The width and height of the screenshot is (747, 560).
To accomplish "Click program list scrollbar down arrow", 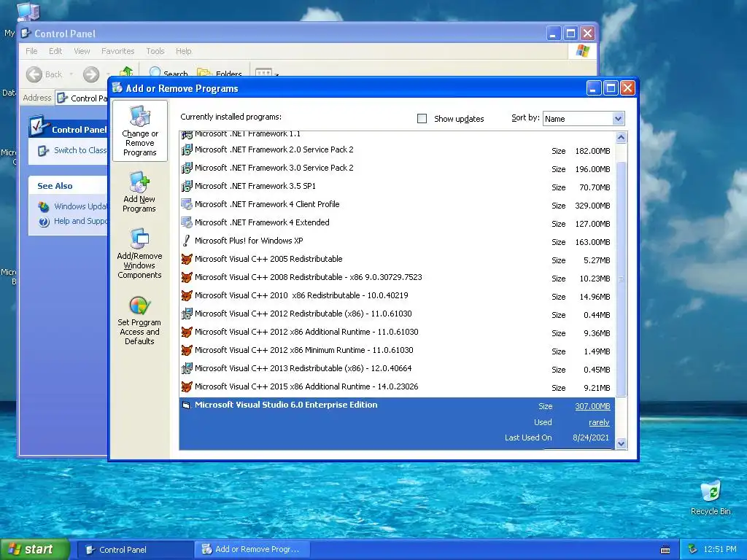I will (621, 444).
